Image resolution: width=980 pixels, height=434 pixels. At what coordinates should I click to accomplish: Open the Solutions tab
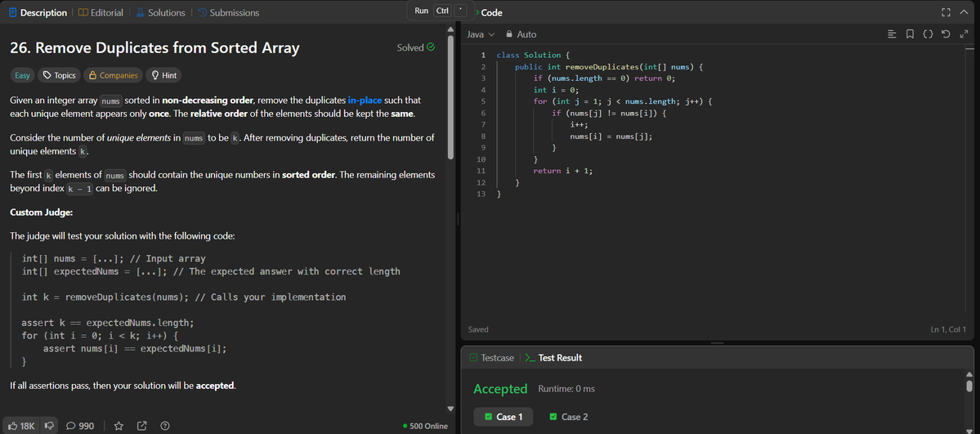pos(161,12)
